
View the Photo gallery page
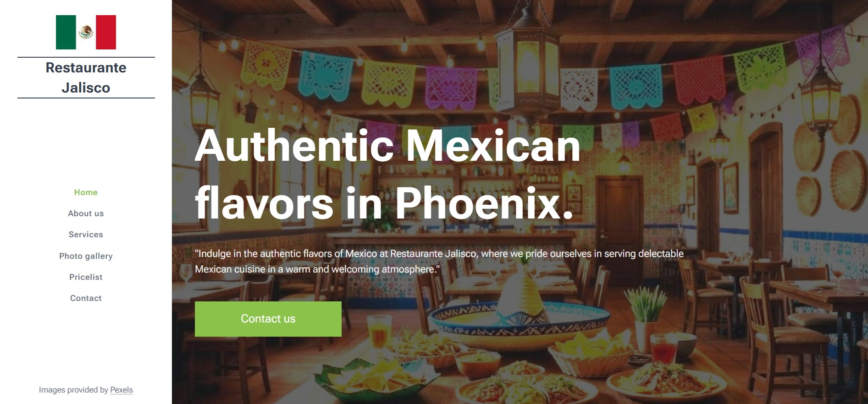[86, 256]
